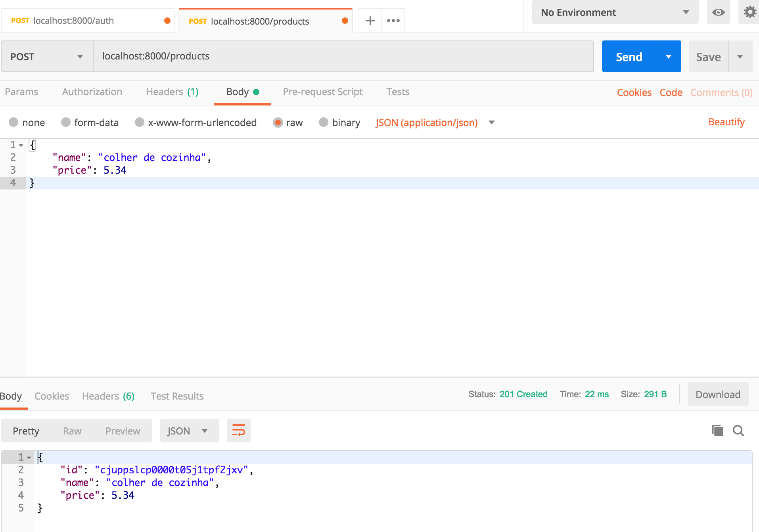Open the request Body tab
The image size is (759, 532).
coord(242,92)
